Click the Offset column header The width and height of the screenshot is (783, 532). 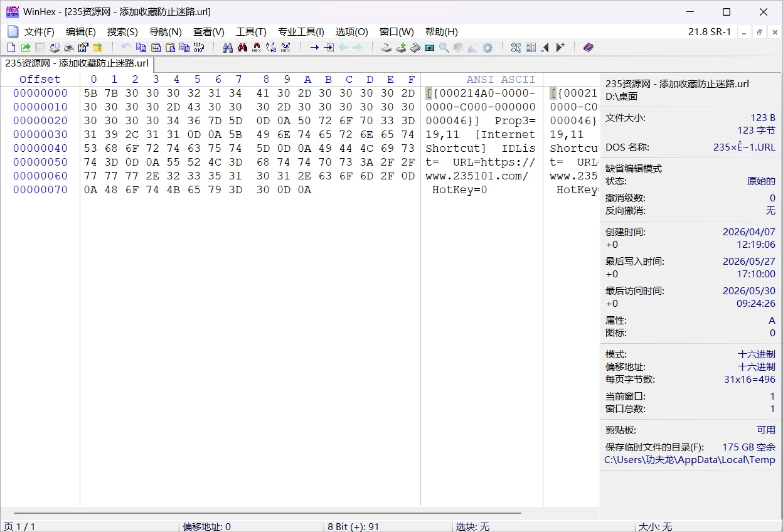click(x=40, y=79)
